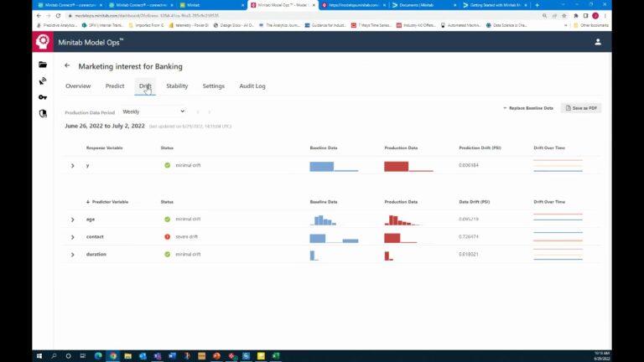
Task: Open the Other bookmarks folder
Action: (x=591, y=25)
